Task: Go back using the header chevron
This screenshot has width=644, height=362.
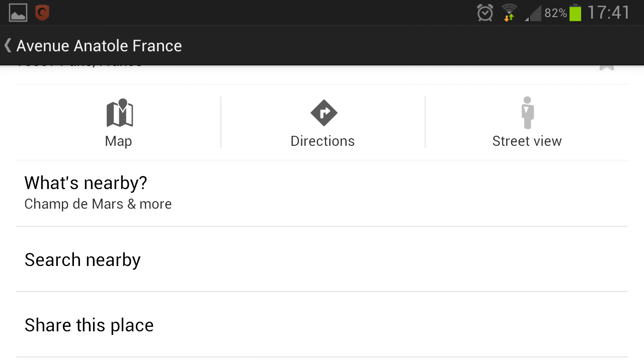Action: 8,45
